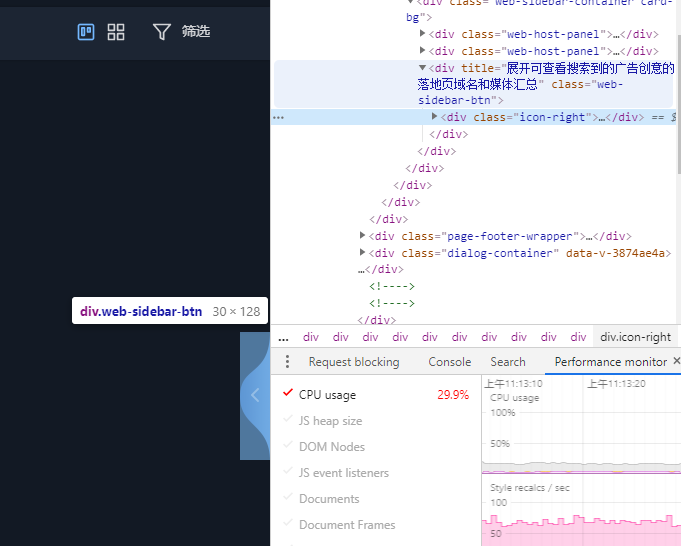681x546 pixels.
Task: Click the funnel filter icon
Action: pos(161,32)
